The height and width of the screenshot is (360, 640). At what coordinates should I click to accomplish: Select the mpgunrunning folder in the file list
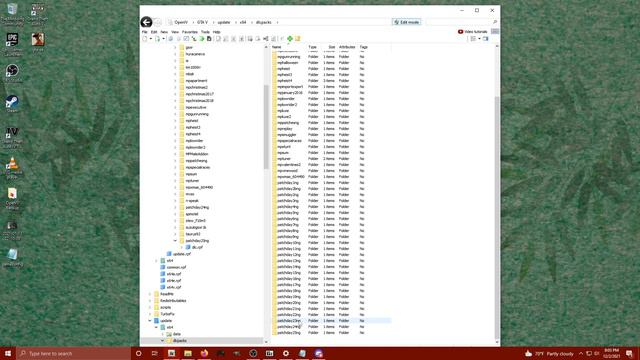click(289, 57)
